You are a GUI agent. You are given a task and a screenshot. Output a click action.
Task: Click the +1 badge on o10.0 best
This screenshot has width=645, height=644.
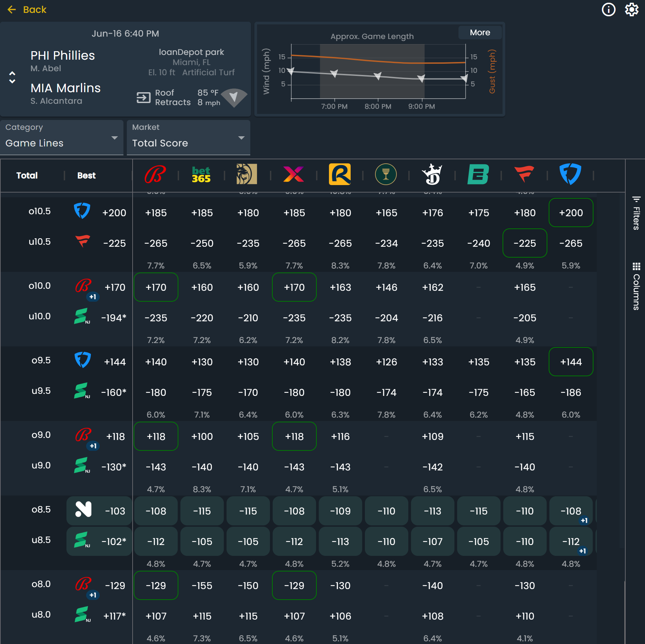(x=93, y=297)
